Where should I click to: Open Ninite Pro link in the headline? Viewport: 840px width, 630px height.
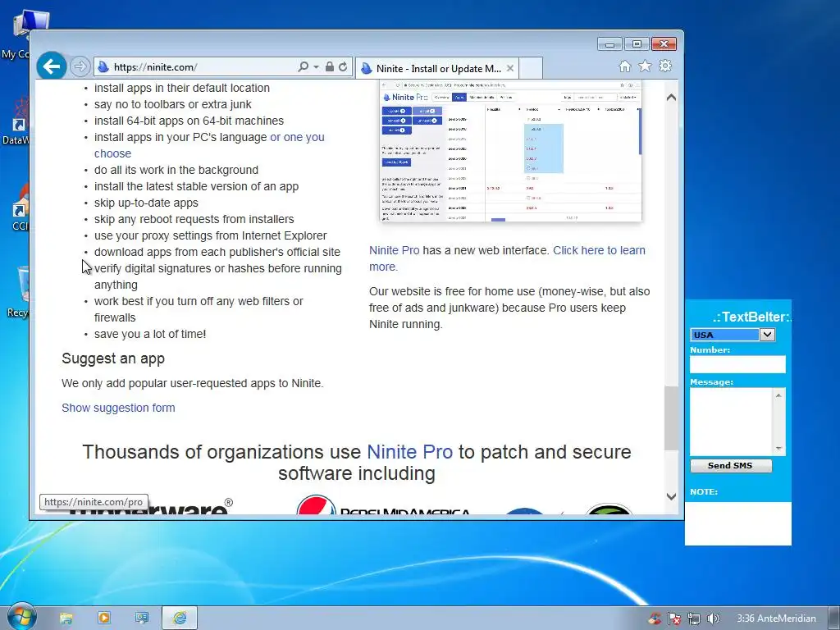click(410, 452)
